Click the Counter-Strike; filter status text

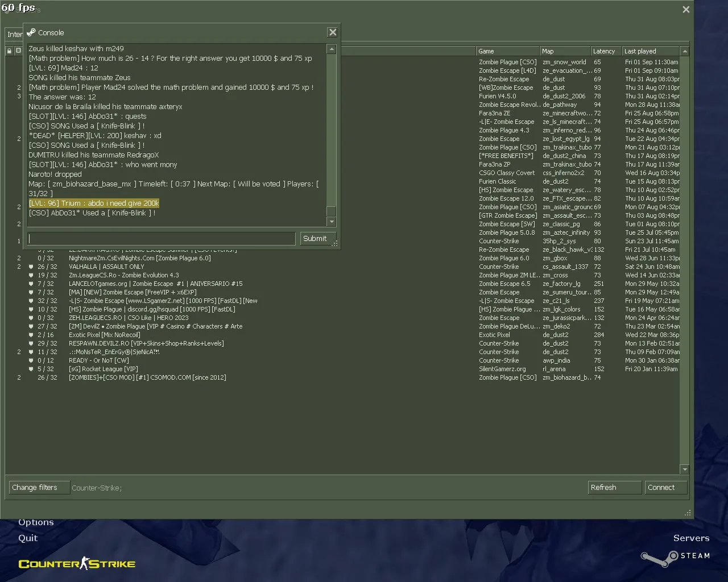tap(97, 488)
